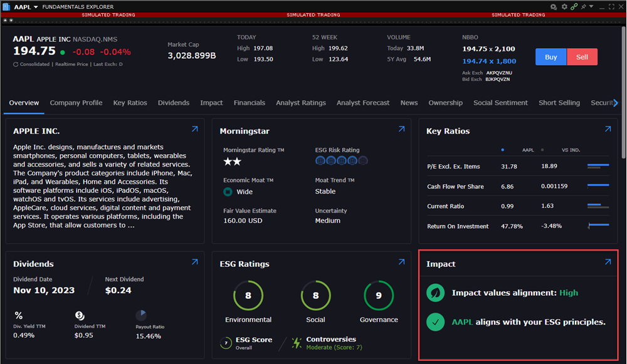Click the AAPL blue legend dot
627x364 pixels.
503,150
